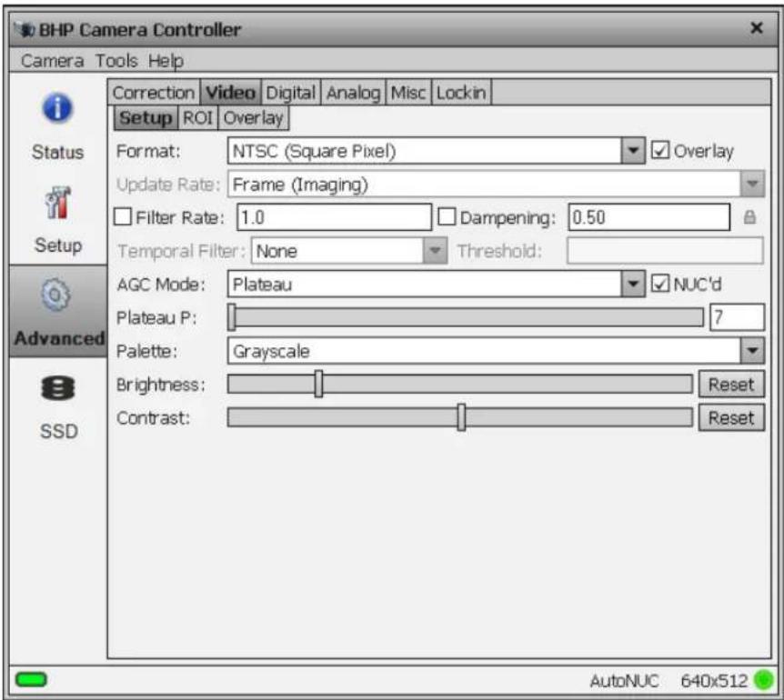Switch to the Digital tab
This screenshot has height=700, width=784.
click(x=290, y=93)
